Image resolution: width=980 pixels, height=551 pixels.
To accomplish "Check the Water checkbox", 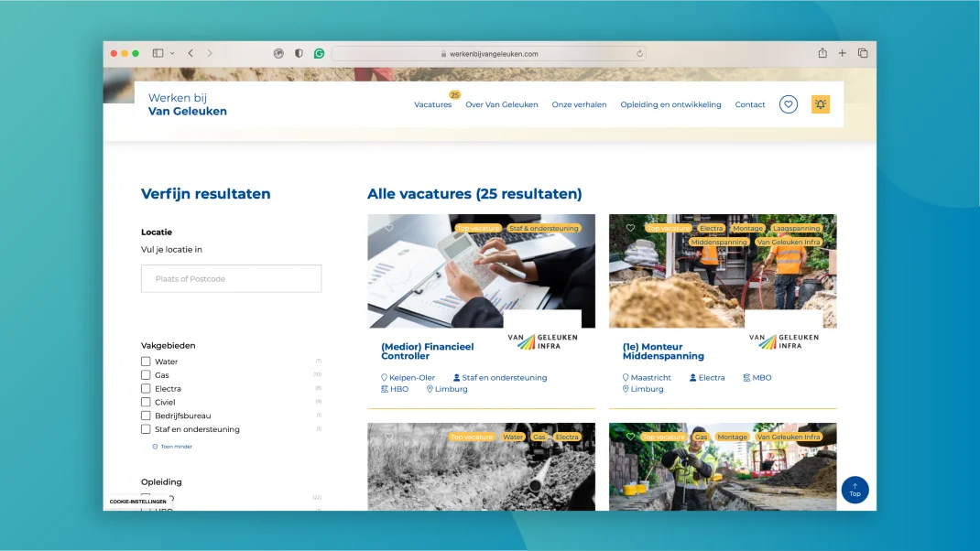I will tap(146, 362).
